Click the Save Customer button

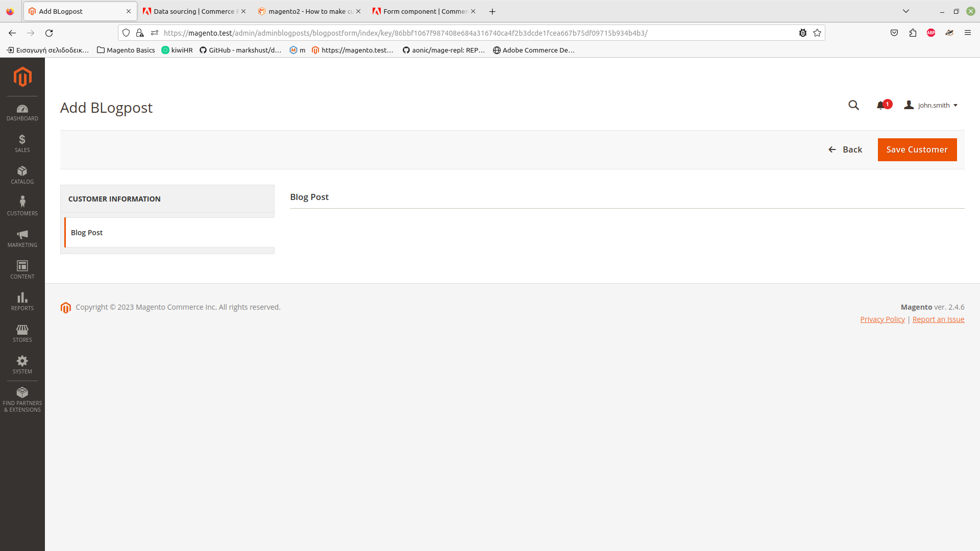click(917, 149)
